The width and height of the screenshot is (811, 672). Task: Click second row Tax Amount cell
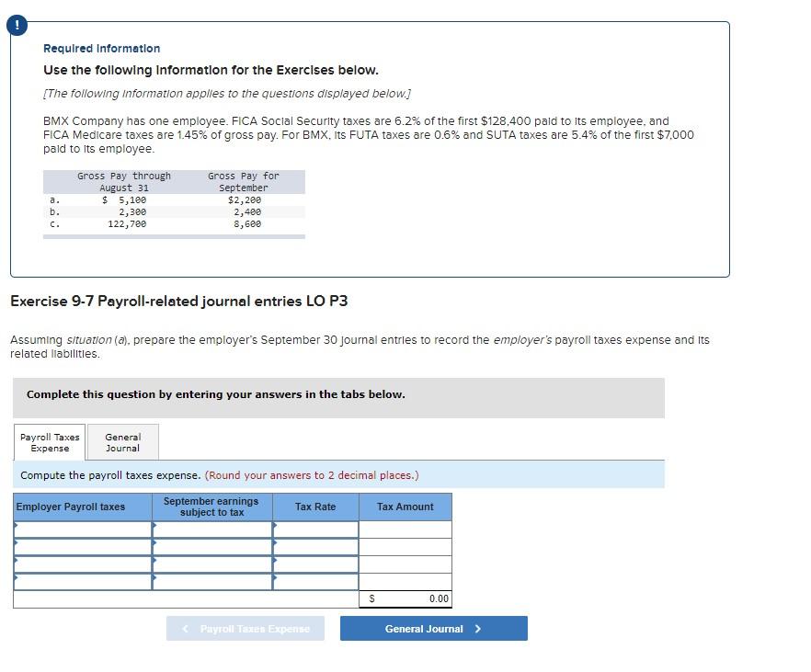[x=405, y=547]
